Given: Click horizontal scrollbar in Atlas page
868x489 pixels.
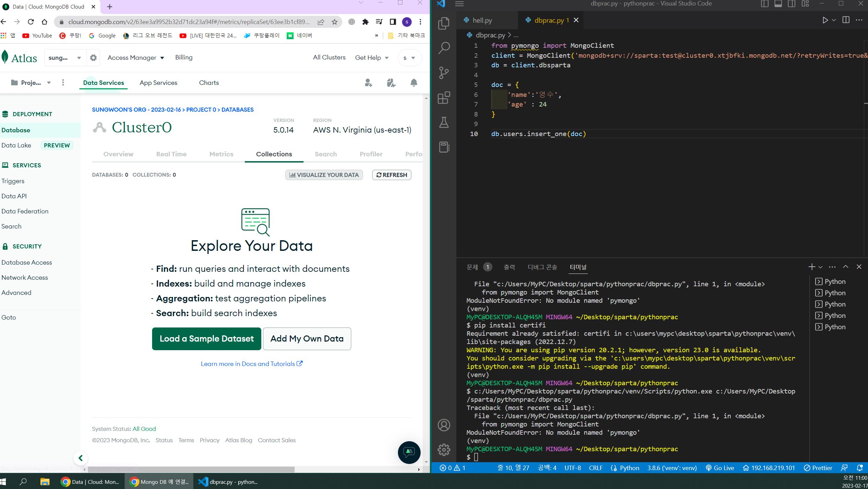Looking at the screenshot, I should 191,469.
